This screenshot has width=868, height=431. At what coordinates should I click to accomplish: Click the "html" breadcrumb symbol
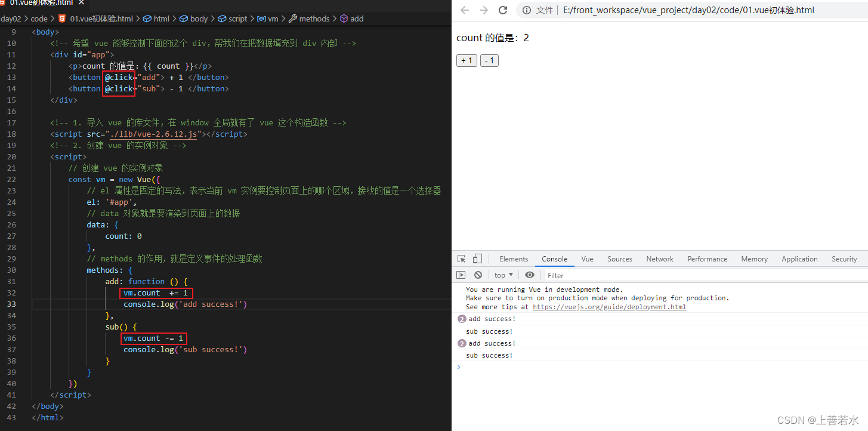(162, 19)
